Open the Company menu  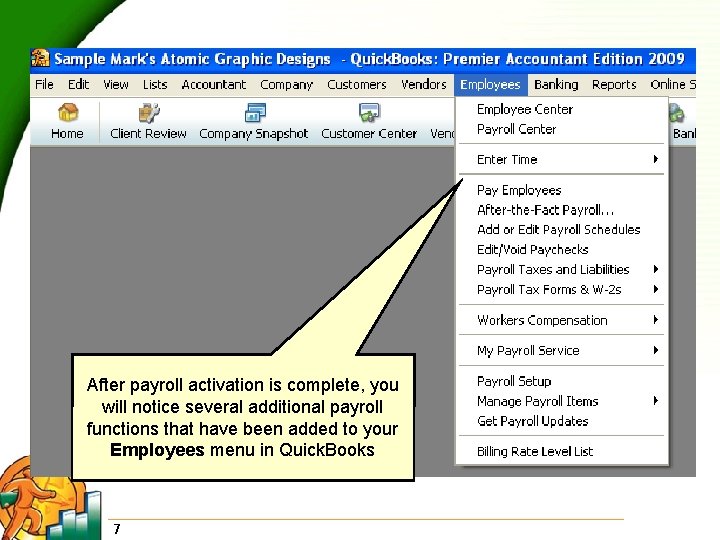[x=287, y=84]
